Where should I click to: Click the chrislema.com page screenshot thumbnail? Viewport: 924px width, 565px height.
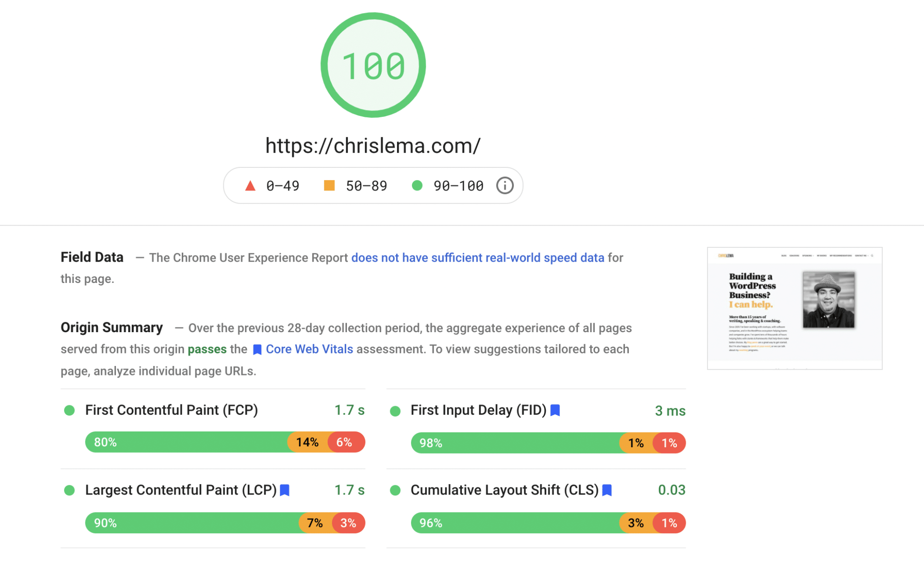tap(795, 308)
